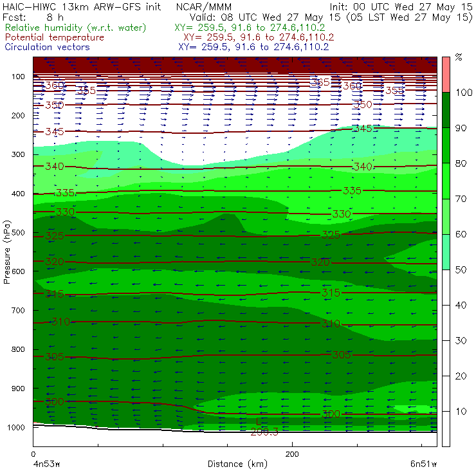Select the blue 'XY= 259.5, 91.6 to 274.6,110.2' line
The height and width of the screenshot is (476, 476).
pos(254,47)
